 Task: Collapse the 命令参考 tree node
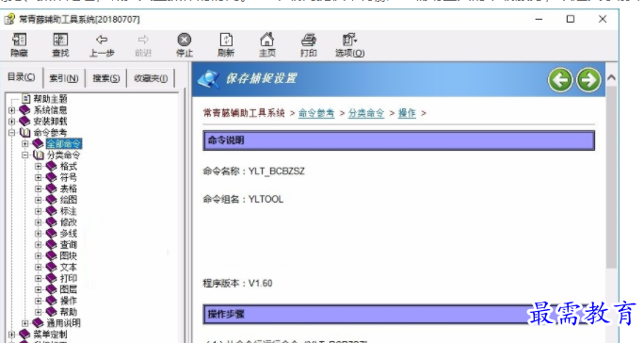click(x=12, y=133)
